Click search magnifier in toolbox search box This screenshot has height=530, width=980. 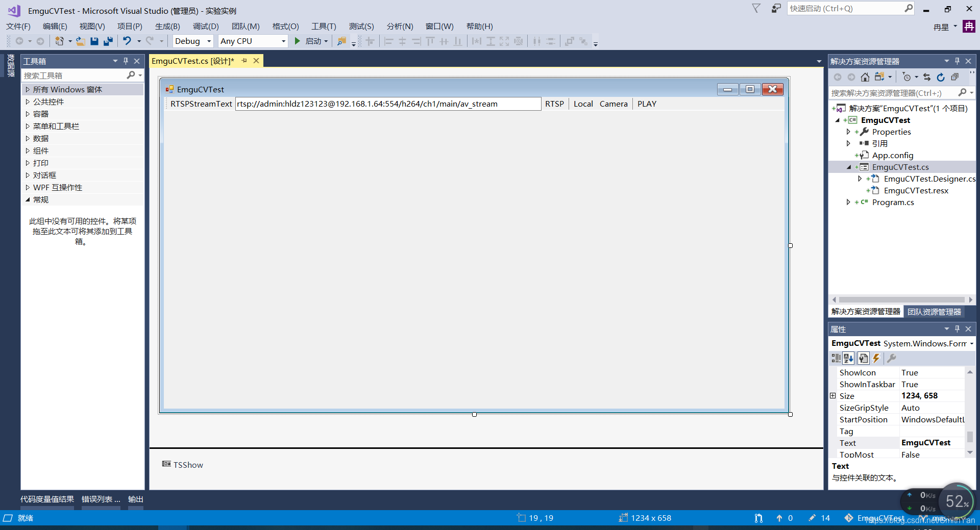pos(131,75)
